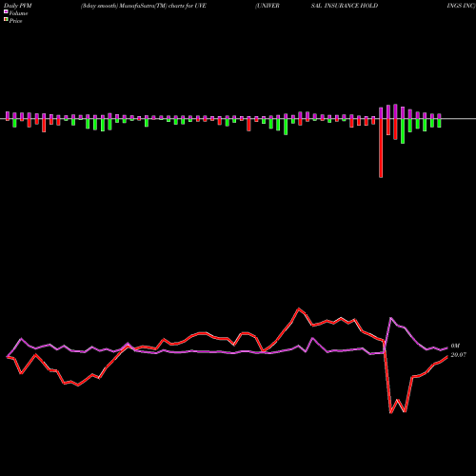Click the sharp purple volume line spike
Viewport: 476px width, 476px height.
[x=390, y=318]
